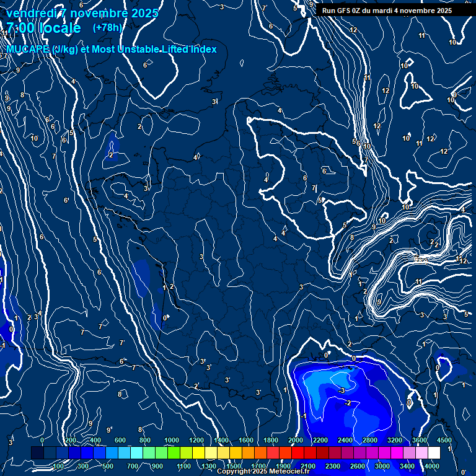Click the date title 'vendredi 7 novembre 2025'
This screenshot has height=476, width=476.
click(x=82, y=14)
